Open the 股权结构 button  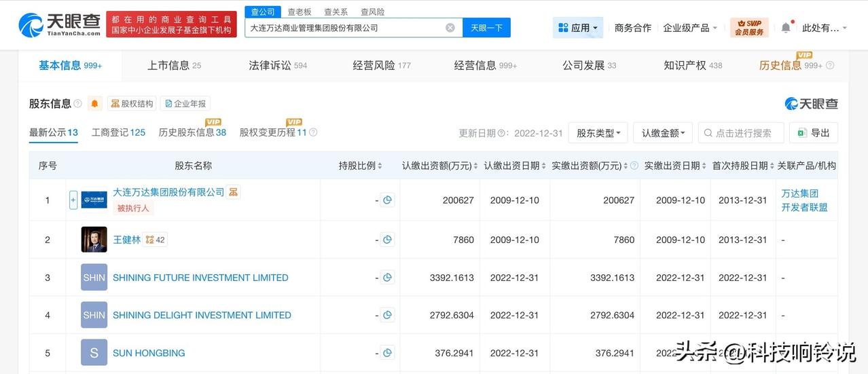pos(132,104)
